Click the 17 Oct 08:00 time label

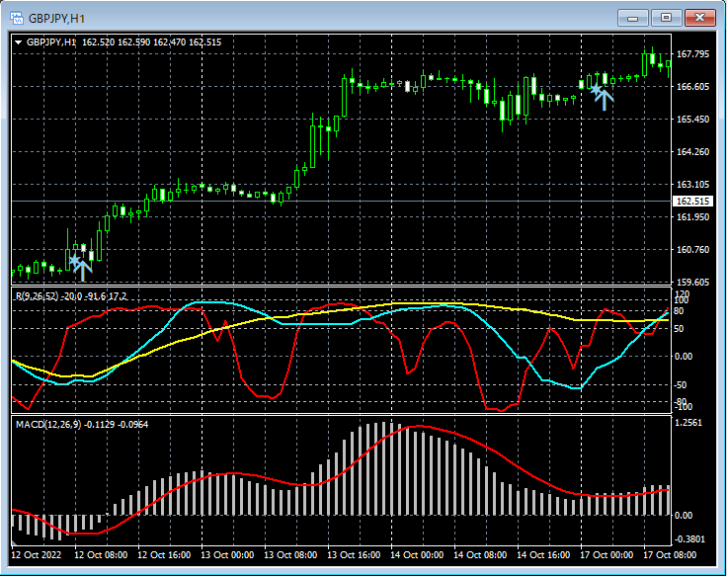669,555
